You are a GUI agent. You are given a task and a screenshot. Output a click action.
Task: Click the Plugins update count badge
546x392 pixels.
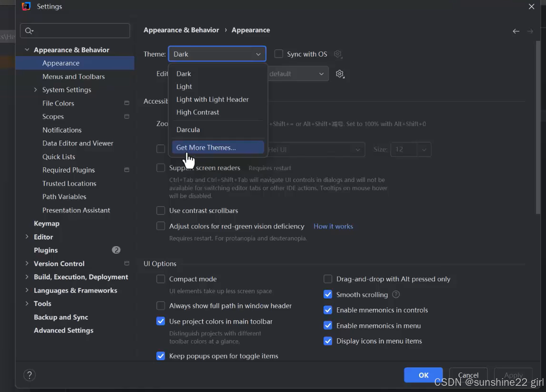[x=116, y=250]
